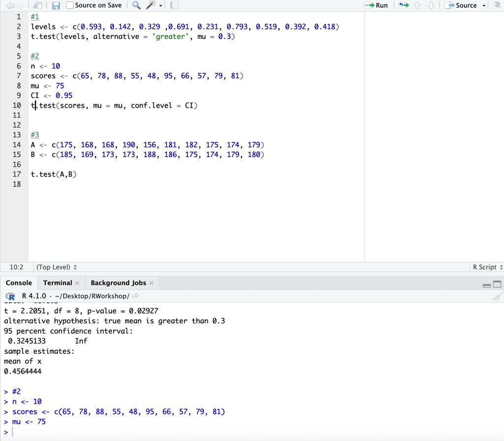Click scores vector on editor line 7
This screenshot has width=504, height=441.
[137, 76]
